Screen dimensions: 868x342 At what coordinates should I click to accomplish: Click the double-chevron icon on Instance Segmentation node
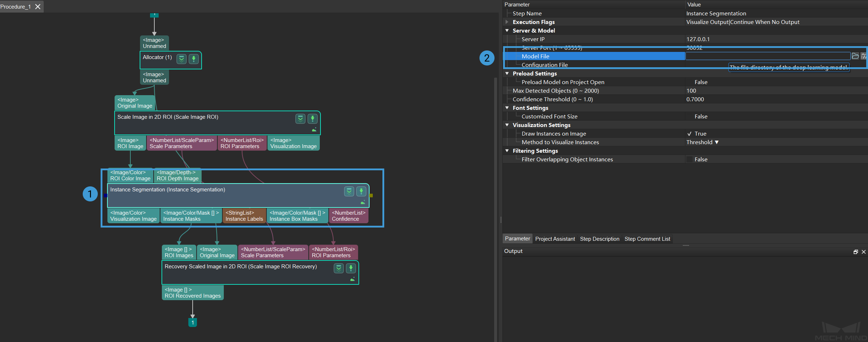349,191
